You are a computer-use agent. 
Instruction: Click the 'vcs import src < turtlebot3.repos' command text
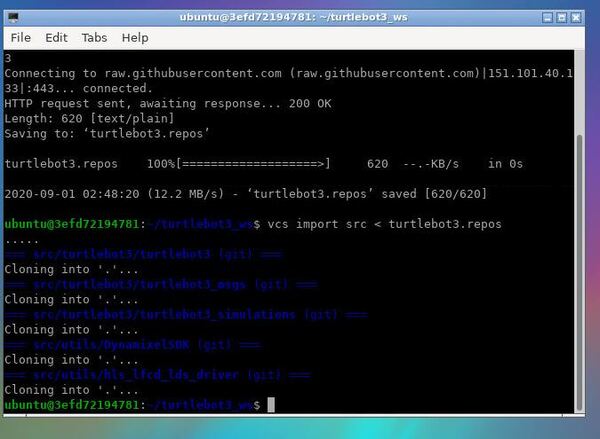point(385,224)
